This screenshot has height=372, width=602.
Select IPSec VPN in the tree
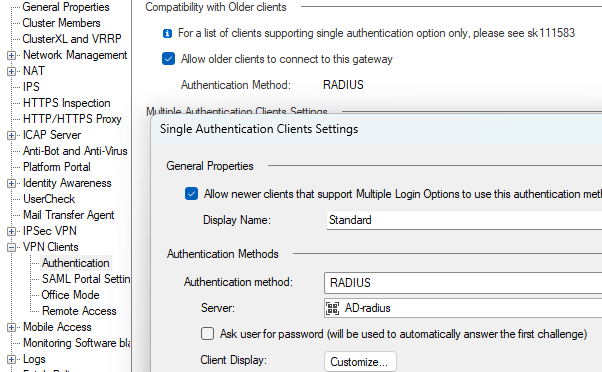50,231
